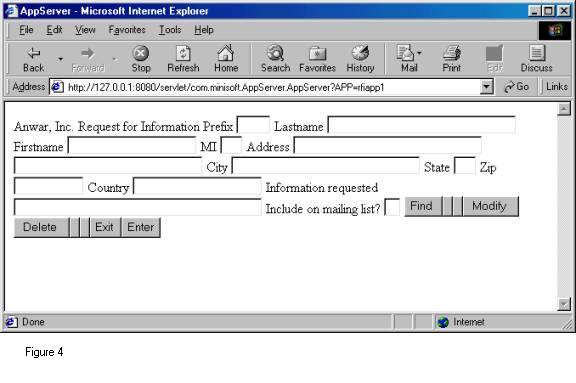Open the Favorites menu in menu bar
576x383 pixels.
pyautogui.click(x=127, y=30)
